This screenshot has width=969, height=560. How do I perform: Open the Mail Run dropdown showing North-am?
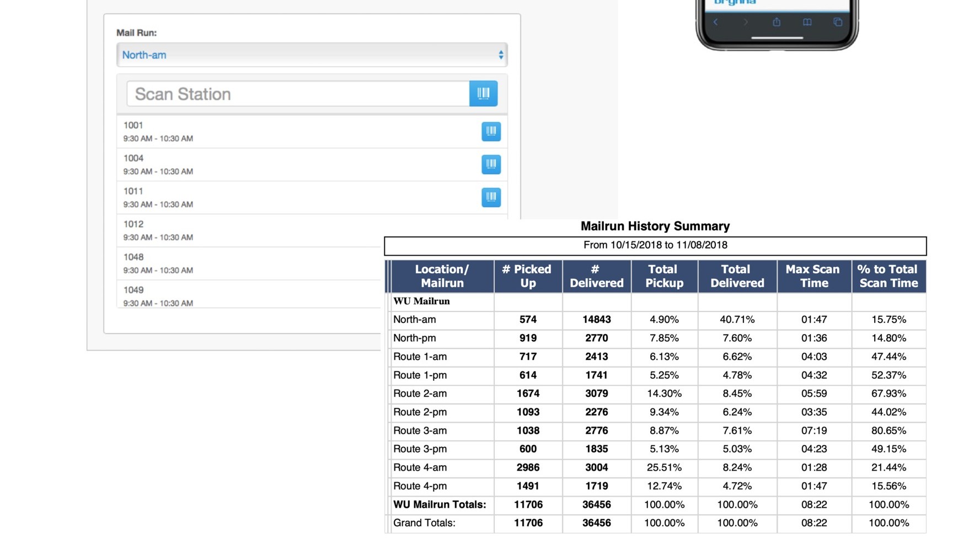[312, 55]
